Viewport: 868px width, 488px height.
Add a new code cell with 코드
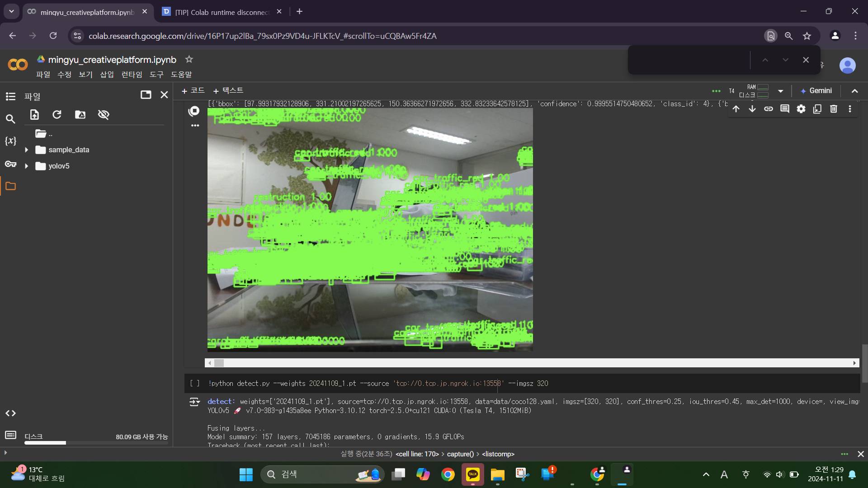tap(193, 90)
